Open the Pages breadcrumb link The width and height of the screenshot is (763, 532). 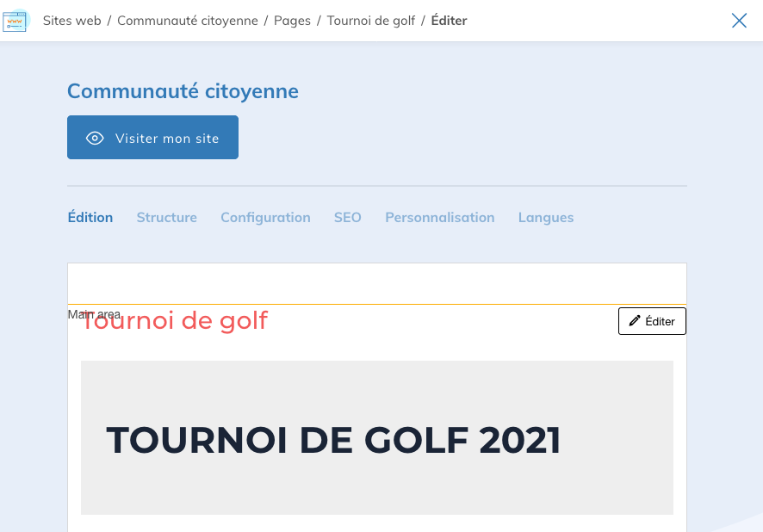point(292,20)
